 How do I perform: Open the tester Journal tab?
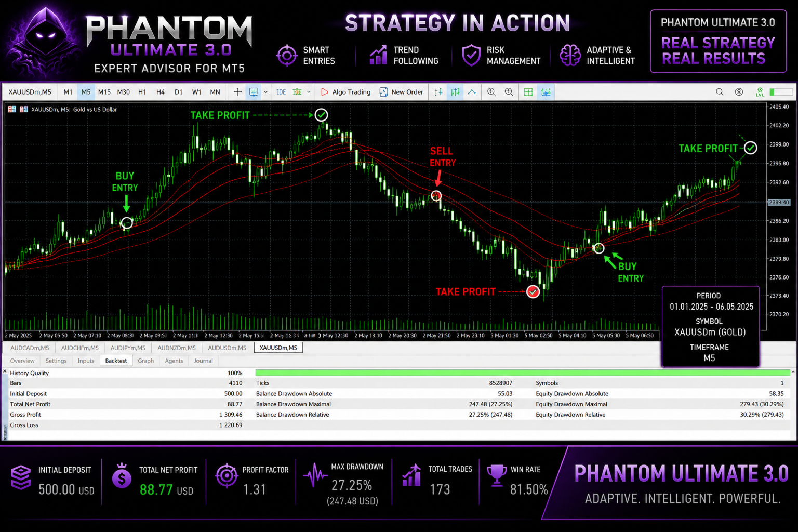pyautogui.click(x=203, y=361)
